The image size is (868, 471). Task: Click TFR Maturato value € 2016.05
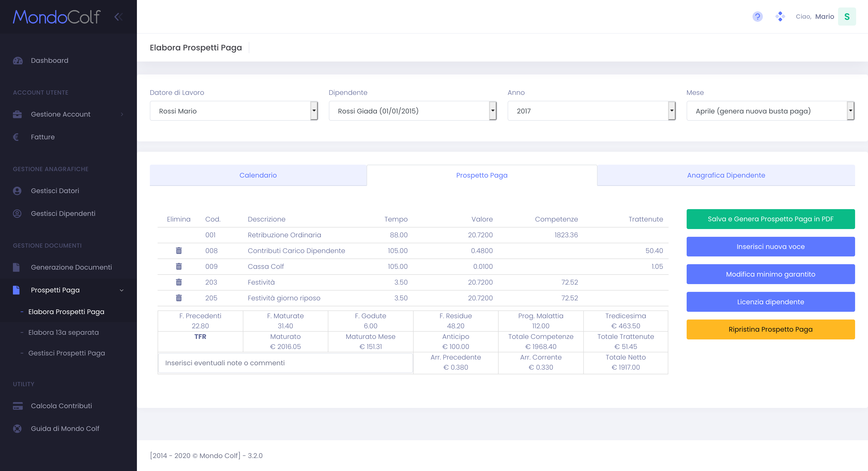click(x=285, y=346)
